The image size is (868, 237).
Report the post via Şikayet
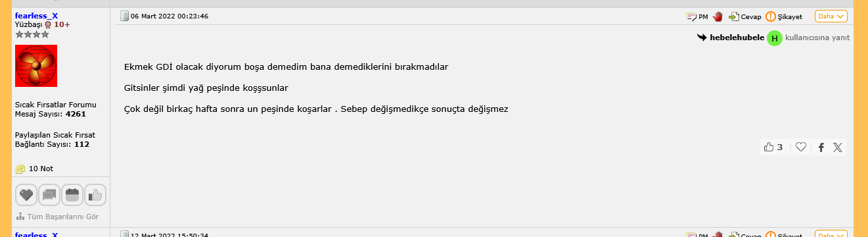pos(784,16)
